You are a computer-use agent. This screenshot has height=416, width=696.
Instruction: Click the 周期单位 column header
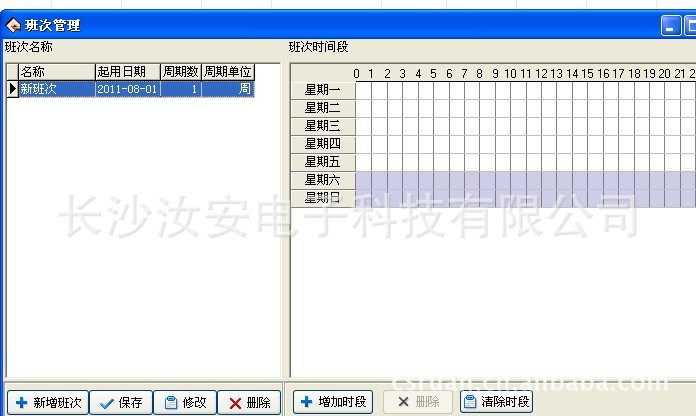pyautogui.click(x=227, y=72)
